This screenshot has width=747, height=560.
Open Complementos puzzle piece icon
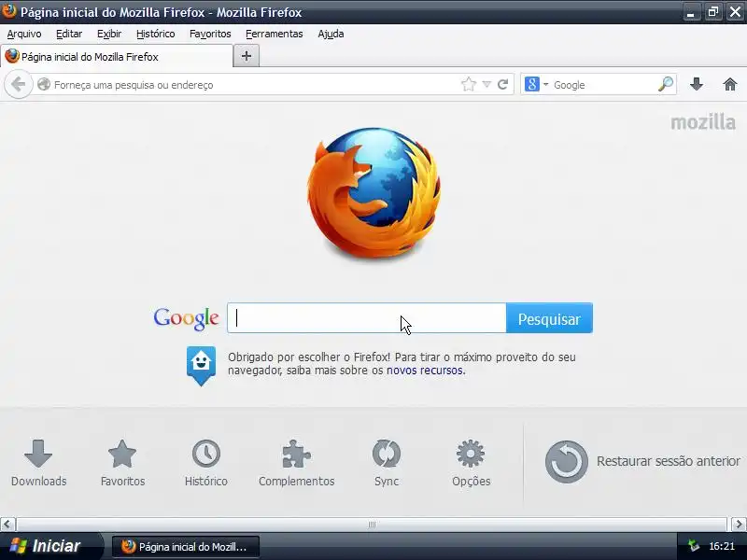(x=296, y=463)
